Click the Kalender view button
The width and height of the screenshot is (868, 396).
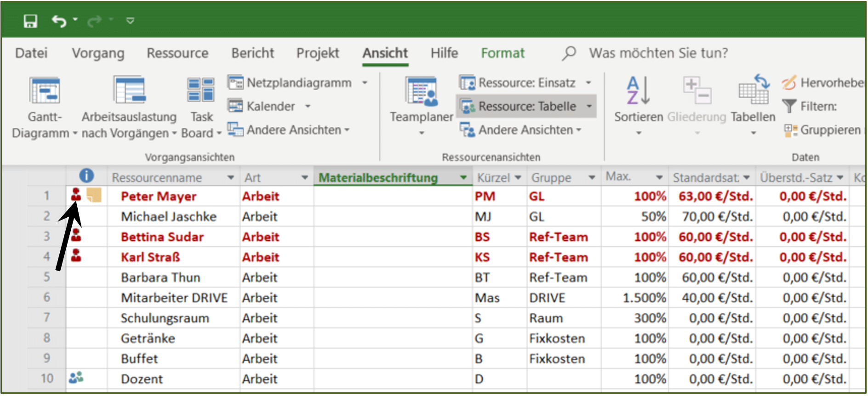point(262,106)
